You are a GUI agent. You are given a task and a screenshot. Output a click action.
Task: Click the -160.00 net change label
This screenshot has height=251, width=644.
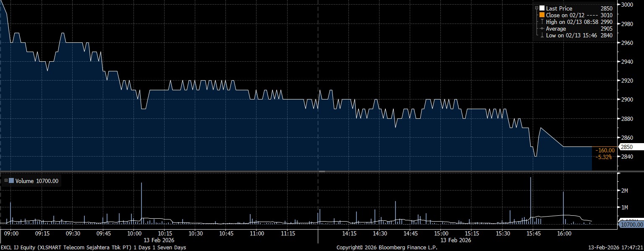605,150
